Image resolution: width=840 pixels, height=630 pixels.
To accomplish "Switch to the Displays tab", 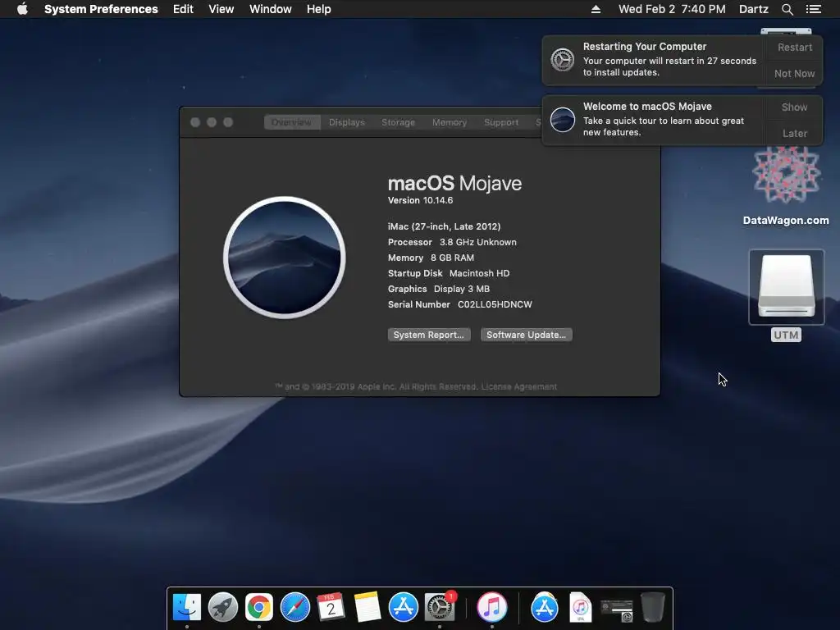I will (347, 122).
